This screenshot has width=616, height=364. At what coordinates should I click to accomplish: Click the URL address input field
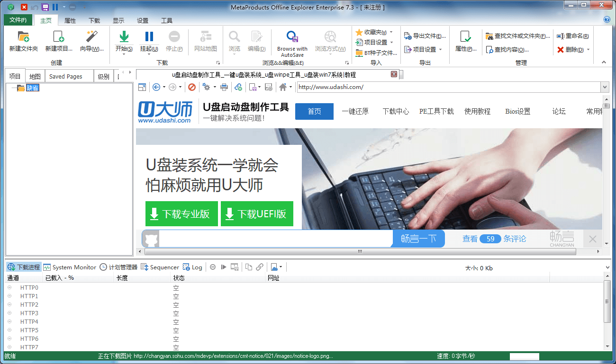tap(448, 87)
